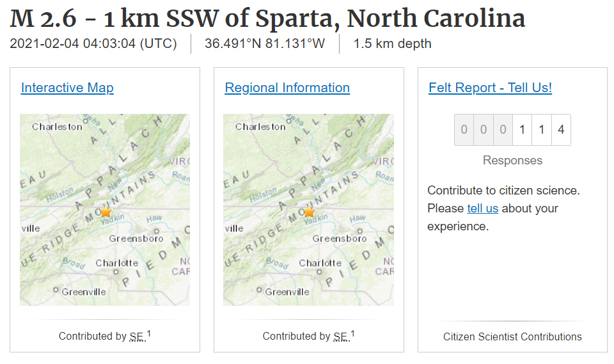Click footnote 1 under Interactive Map card
The width and height of the screenshot is (614, 364).
pyautogui.click(x=149, y=334)
